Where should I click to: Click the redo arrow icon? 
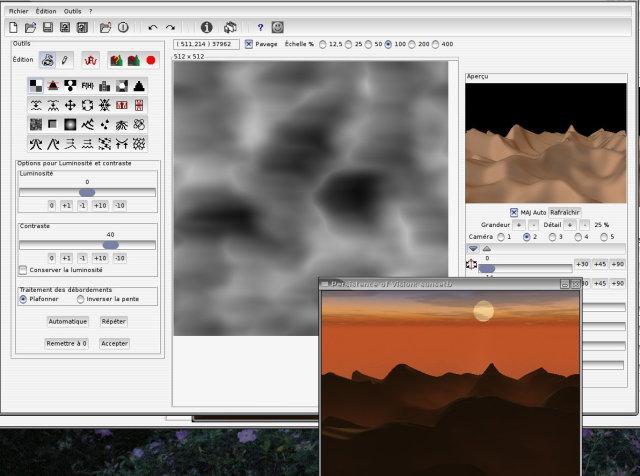tap(170, 27)
